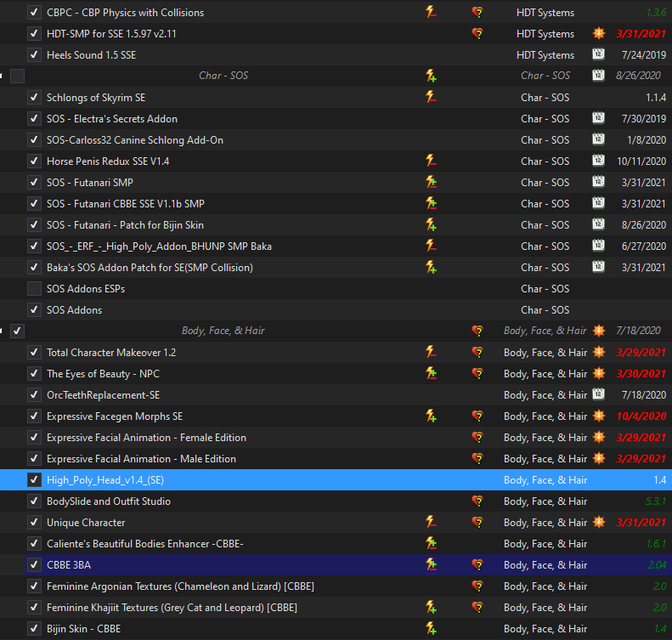
Task: Click lightning icon on Horse Penis Redux row
Action: pos(431,161)
